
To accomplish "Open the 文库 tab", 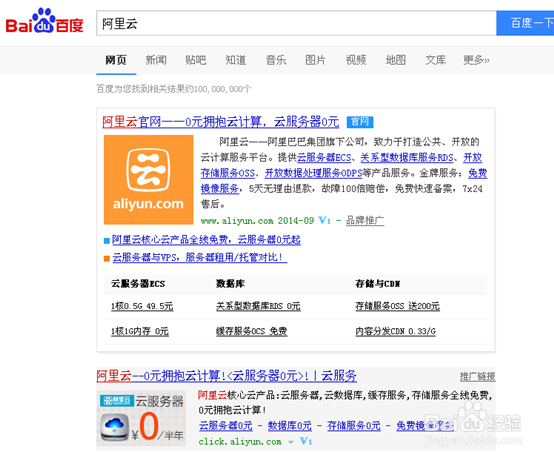I will click(x=435, y=60).
